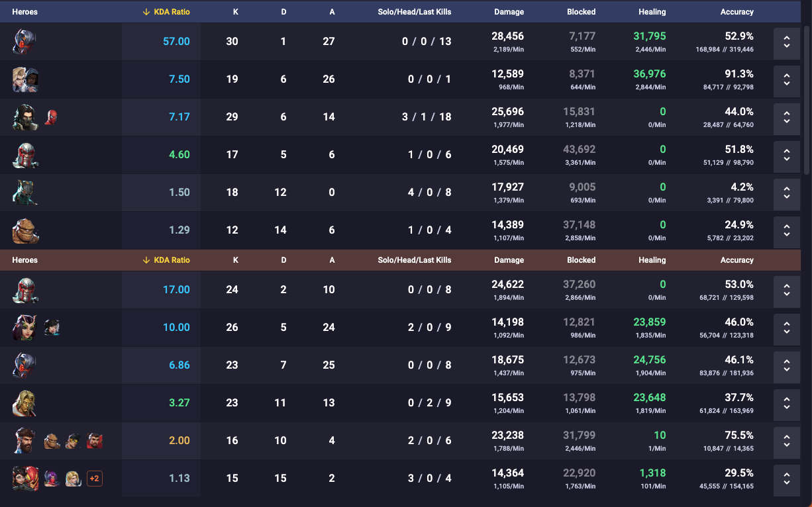Click the Black Panther hero icon
Viewport: 812px width, 507px height.
[x=25, y=193]
